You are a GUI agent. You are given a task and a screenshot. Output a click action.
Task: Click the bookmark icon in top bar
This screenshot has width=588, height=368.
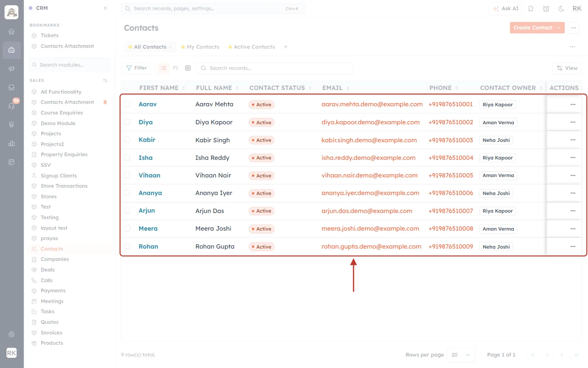point(531,9)
